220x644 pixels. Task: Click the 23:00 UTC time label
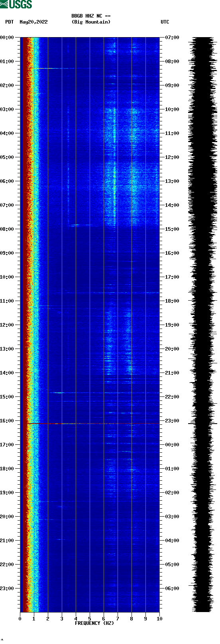pos(172,421)
